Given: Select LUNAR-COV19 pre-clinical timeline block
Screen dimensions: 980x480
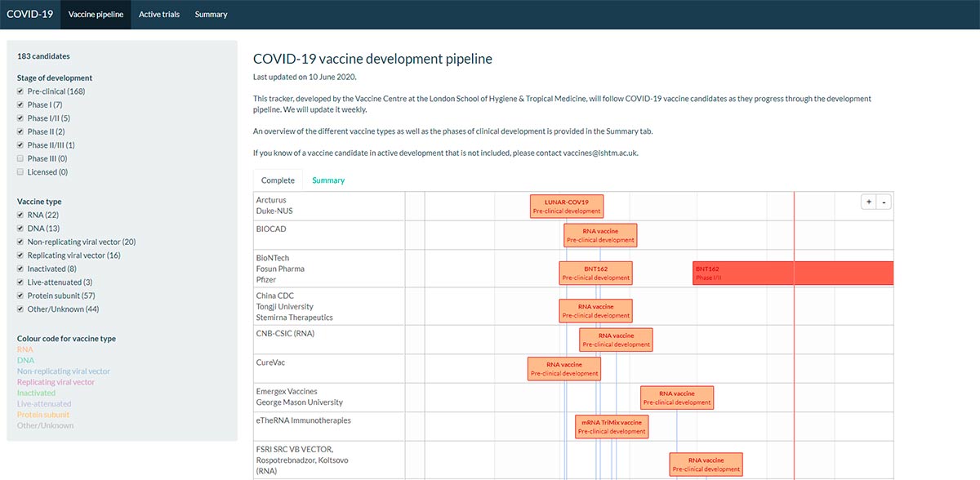Looking at the screenshot, I should pos(567,206).
